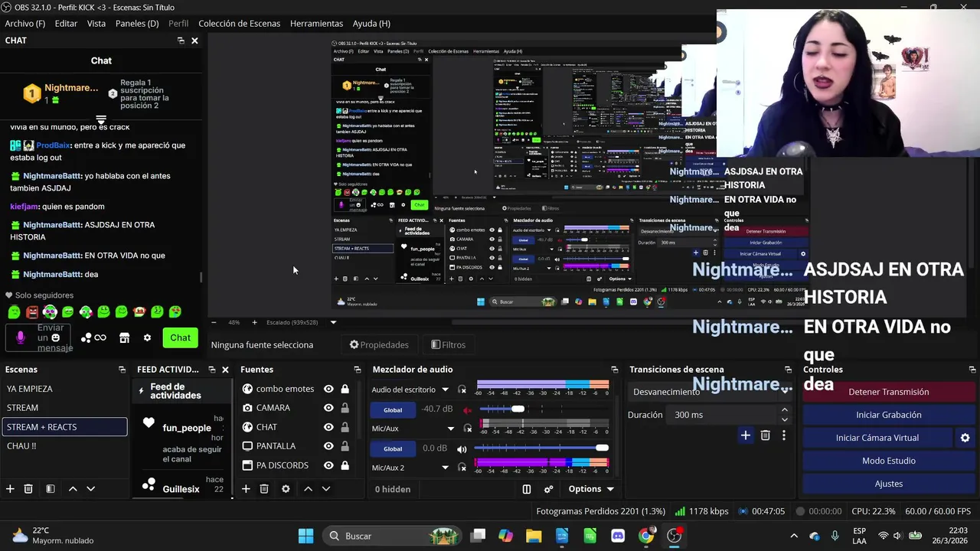The height and width of the screenshot is (551, 980).
Task: Toggle vertical mixer layout icon
Action: coord(527,489)
